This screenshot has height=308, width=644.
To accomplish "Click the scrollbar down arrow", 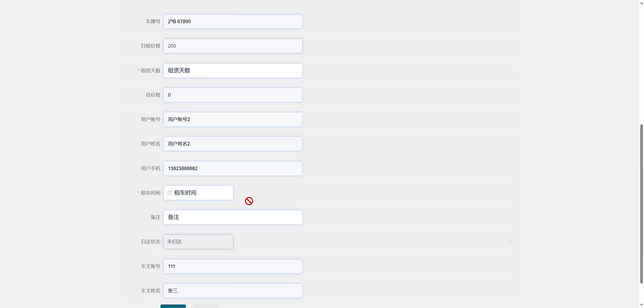I will pyautogui.click(x=641, y=305).
